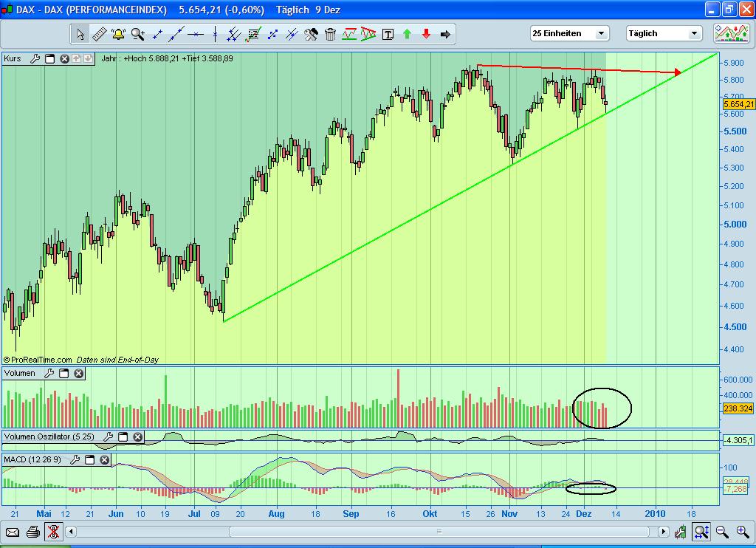Click the right arrow of the horizontal scrollbar
The height and width of the screenshot is (548, 756).
[x=663, y=531]
